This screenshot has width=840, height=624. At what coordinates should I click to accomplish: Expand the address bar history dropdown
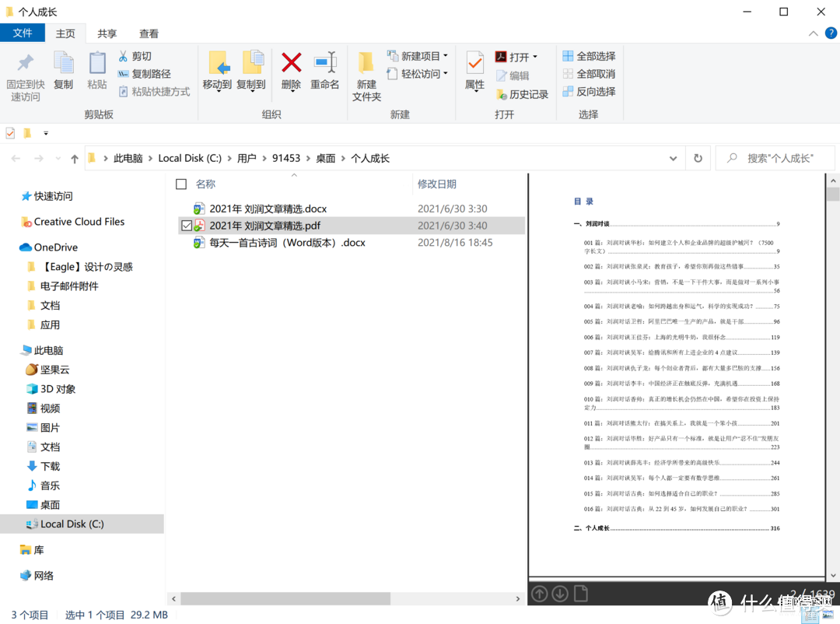click(x=673, y=158)
